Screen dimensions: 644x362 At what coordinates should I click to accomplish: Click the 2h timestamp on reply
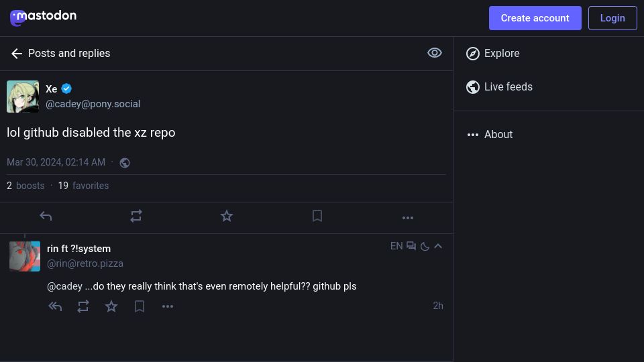438,306
